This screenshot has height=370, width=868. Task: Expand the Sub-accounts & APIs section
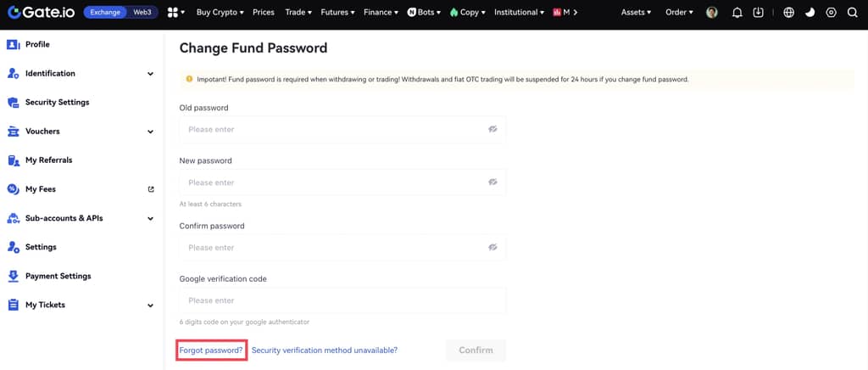pyautogui.click(x=150, y=218)
